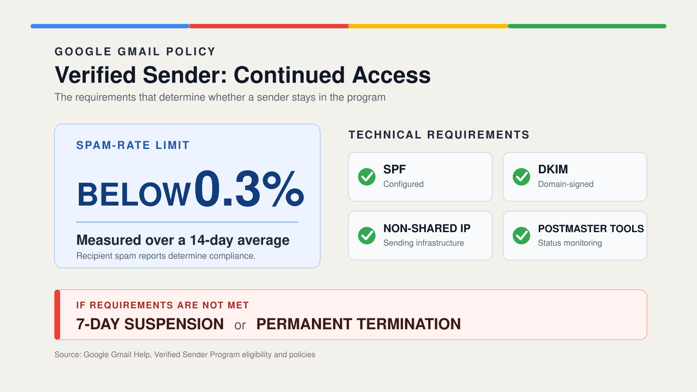Click the 7-Day Suspension text
This screenshot has height=392, width=697.
(150, 324)
